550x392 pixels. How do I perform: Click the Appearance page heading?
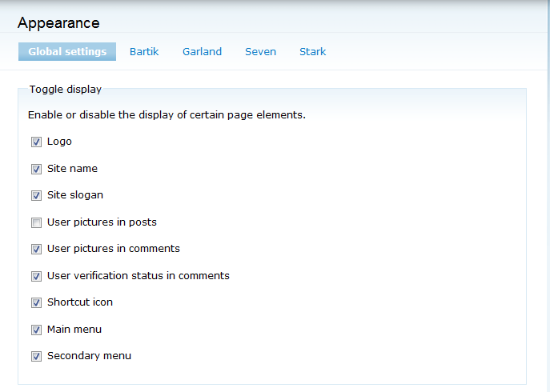pos(58,23)
